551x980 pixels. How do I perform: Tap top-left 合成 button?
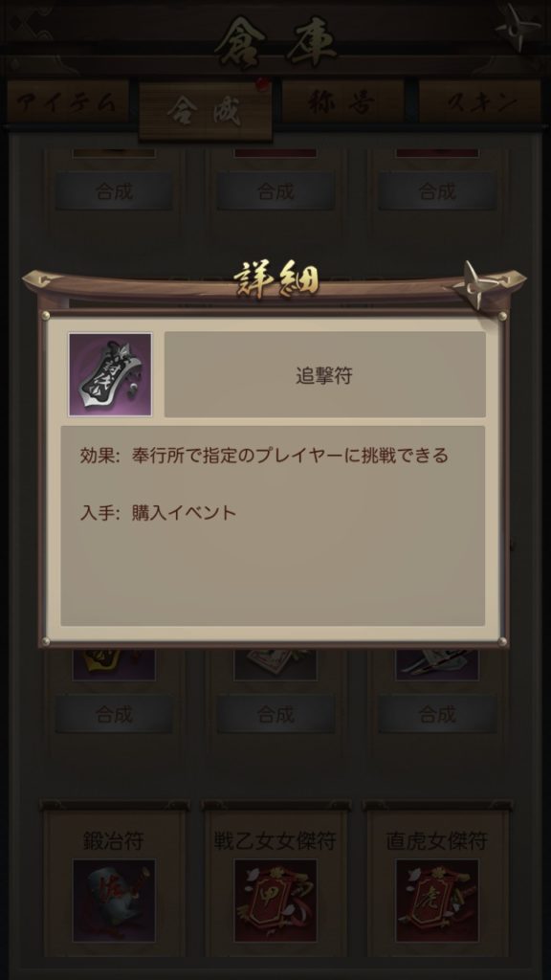115,191
